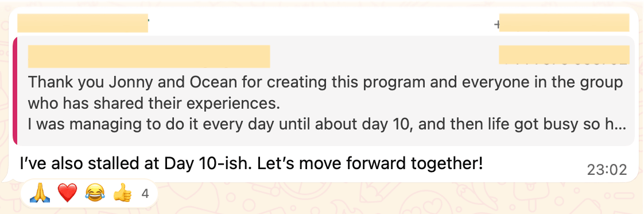Jump to the quoted original message

(x=324, y=90)
